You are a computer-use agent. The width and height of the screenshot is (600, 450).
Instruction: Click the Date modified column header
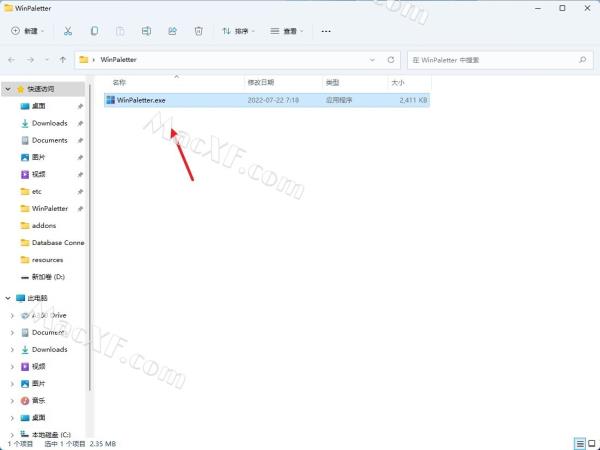261,82
